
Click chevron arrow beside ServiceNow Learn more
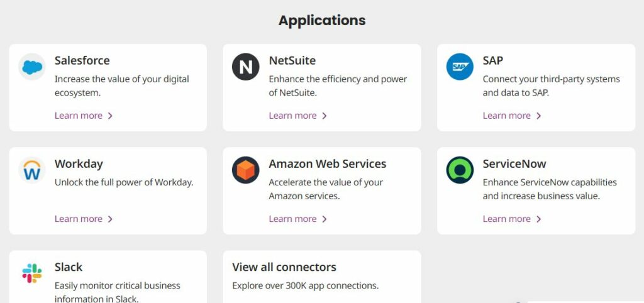point(538,219)
